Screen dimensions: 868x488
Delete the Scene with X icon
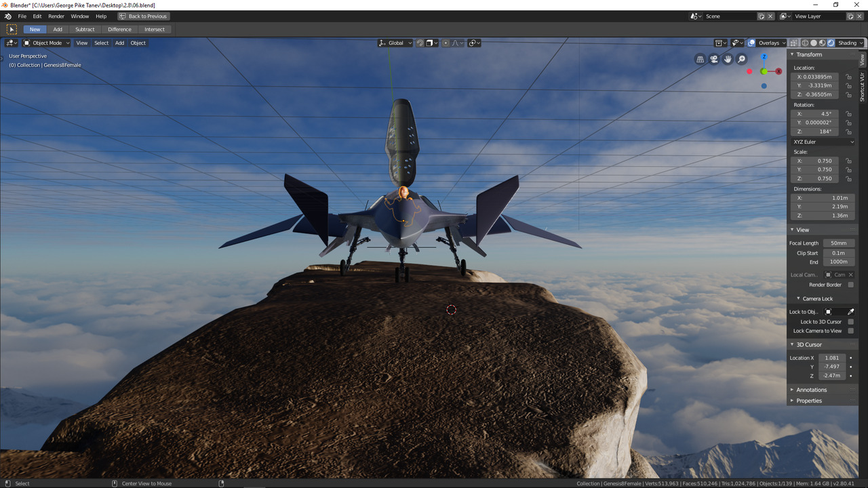[770, 16]
